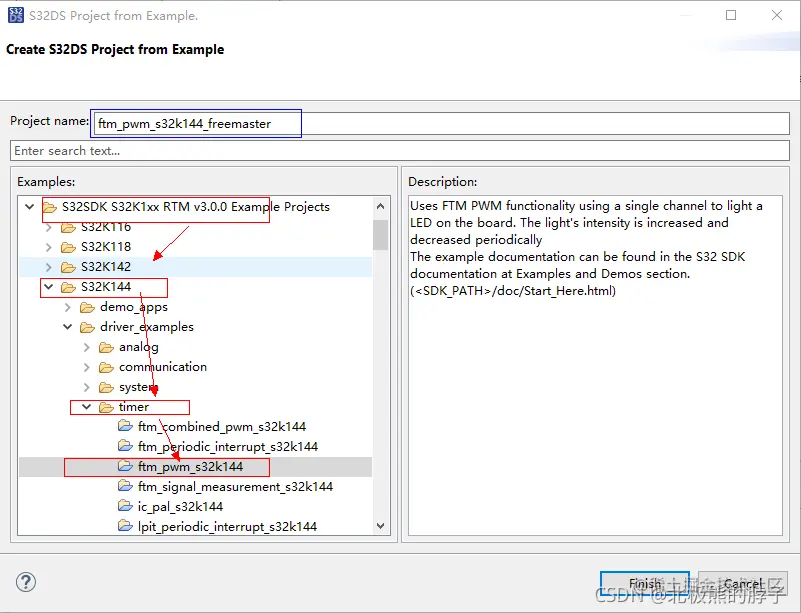This screenshot has height=613, width=801.
Task: Click the timer folder icon
Action: click(x=106, y=407)
